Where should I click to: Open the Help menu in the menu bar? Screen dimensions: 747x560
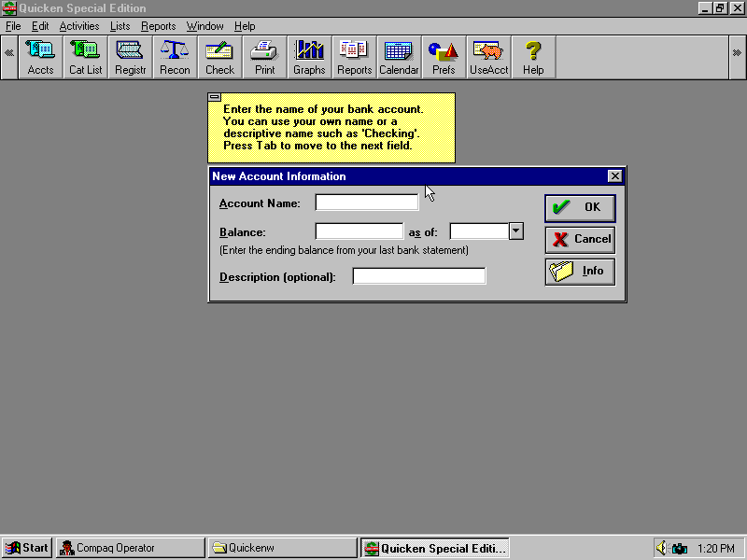[x=245, y=26]
